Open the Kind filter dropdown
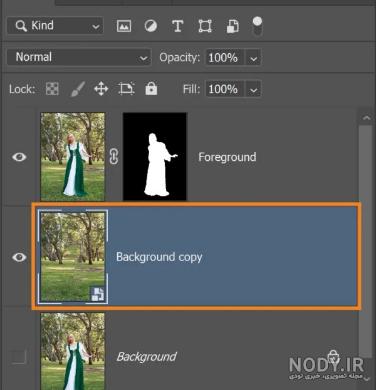376x390 pixels. click(x=55, y=26)
